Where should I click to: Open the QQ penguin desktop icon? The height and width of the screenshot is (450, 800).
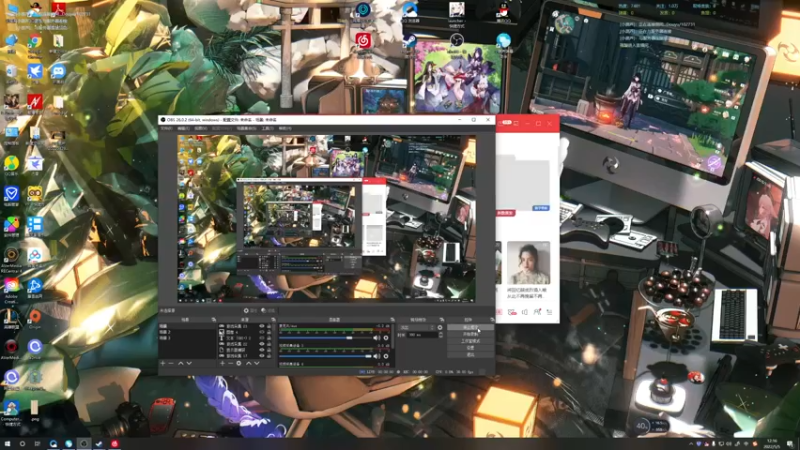click(503, 11)
